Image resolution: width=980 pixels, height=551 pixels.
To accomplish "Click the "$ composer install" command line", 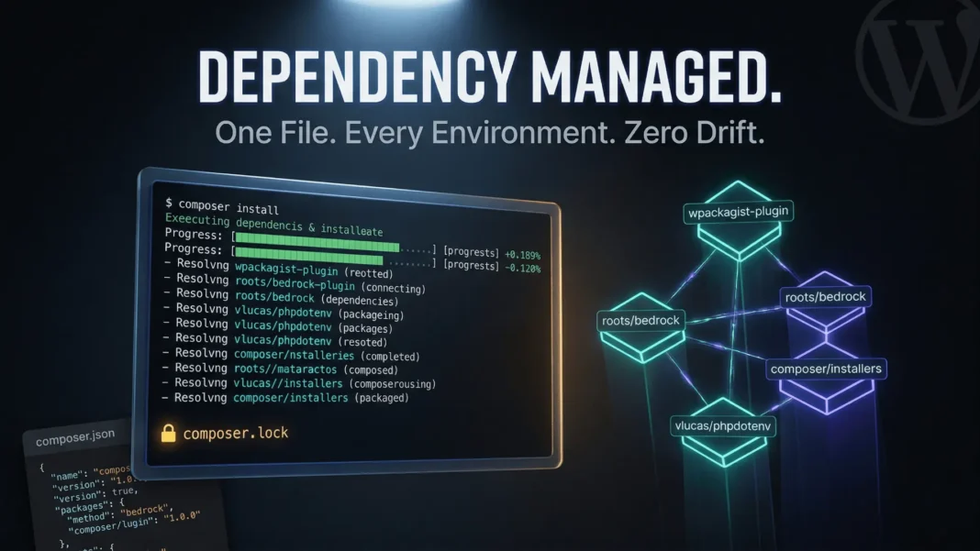I will [222, 204].
